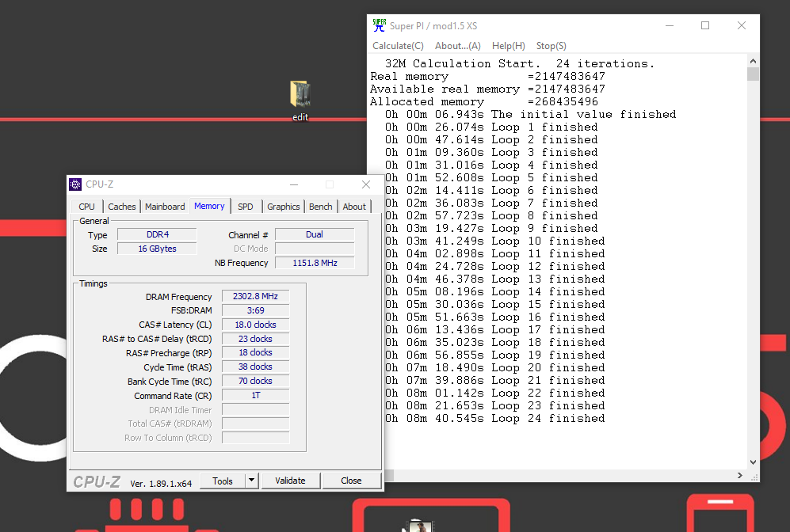Open the Calculate(C) menu in Super PI
The width and height of the screenshot is (790, 532).
(x=398, y=46)
